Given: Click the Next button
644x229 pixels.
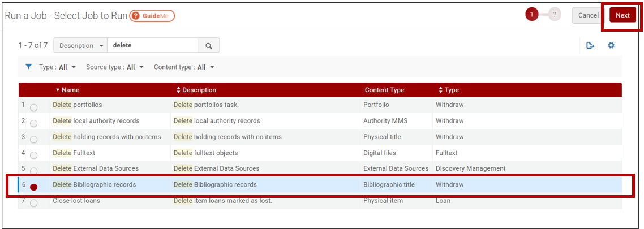Looking at the screenshot, I should tap(622, 15).
